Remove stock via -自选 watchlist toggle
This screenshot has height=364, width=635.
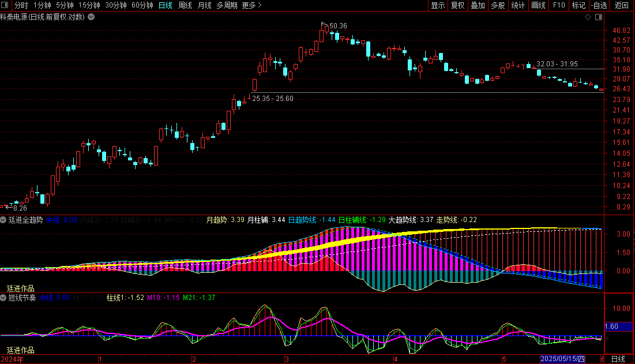[x=599, y=5]
